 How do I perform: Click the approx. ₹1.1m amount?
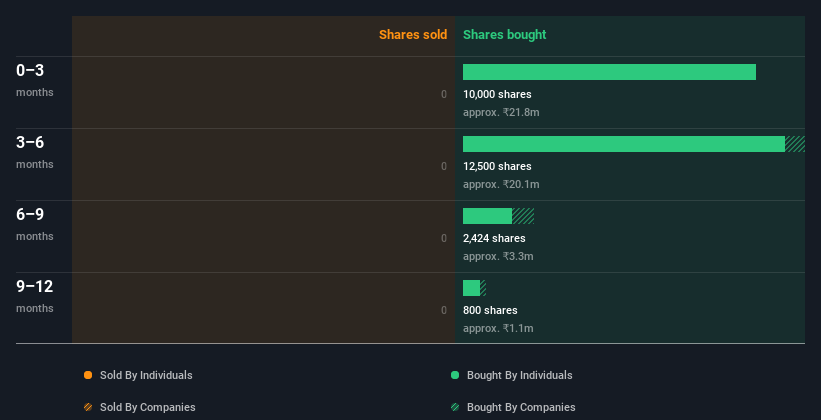point(498,328)
